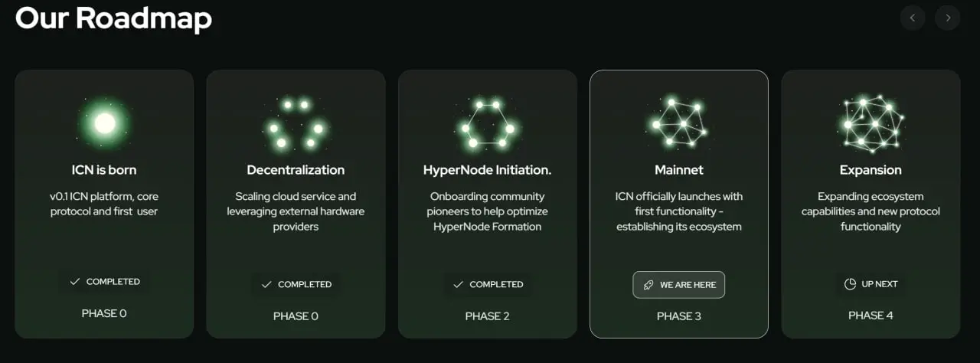Go to the next roadmap slide arrow
980x363 pixels.
point(948,18)
